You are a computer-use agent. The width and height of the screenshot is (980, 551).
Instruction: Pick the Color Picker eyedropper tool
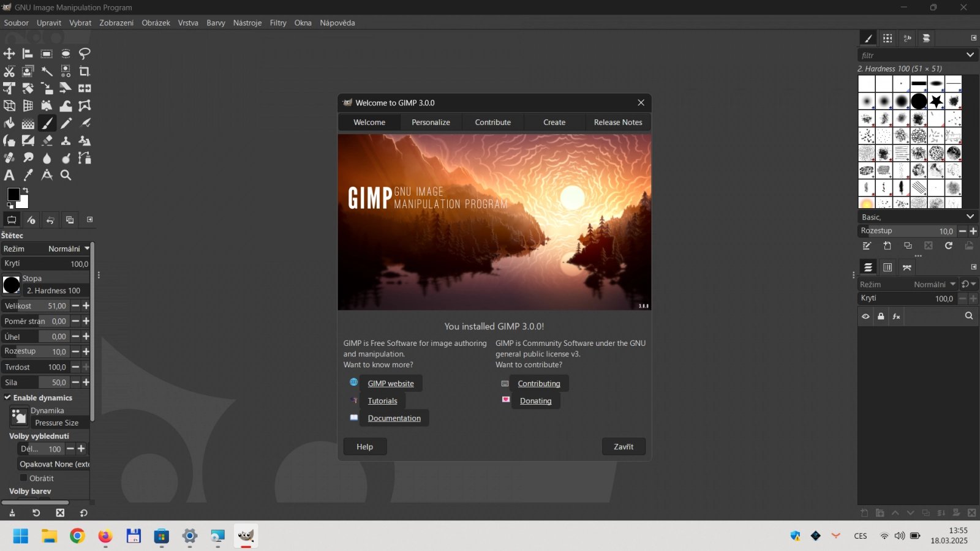[x=28, y=175]
